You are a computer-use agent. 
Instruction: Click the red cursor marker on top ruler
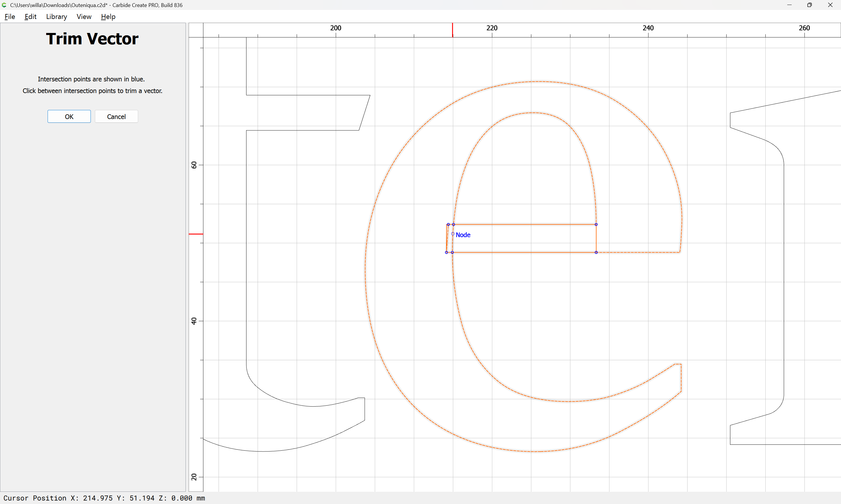click(452, 30)
